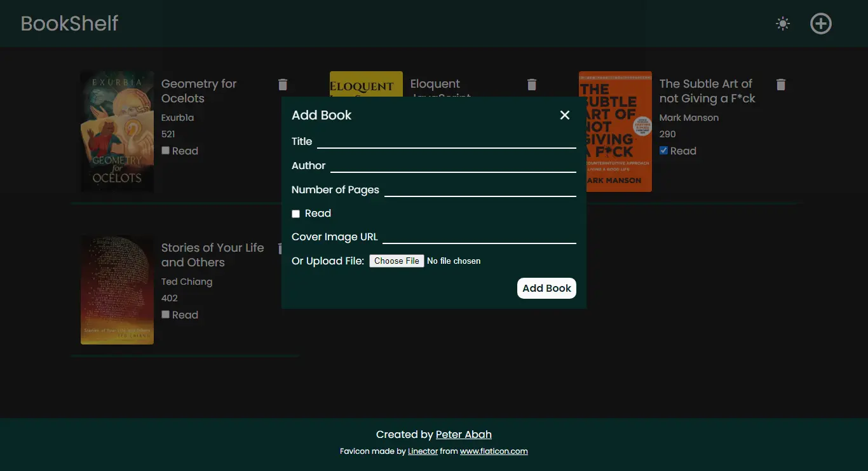Click 'Stories of Your Life and Others' title
868x471 pixels.
(212, 255)
